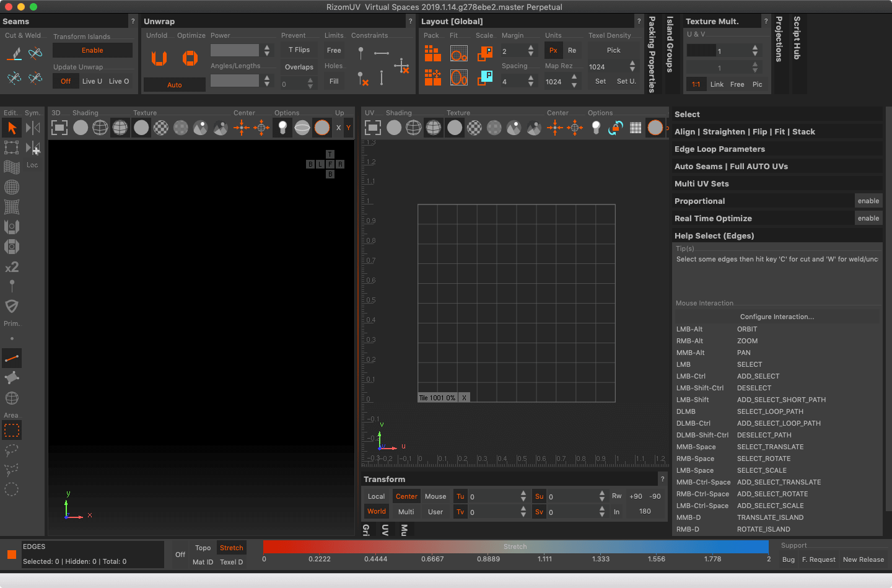Click the orange Unfold U icon
Screen dimensions: 892x588
click(159, 58)
